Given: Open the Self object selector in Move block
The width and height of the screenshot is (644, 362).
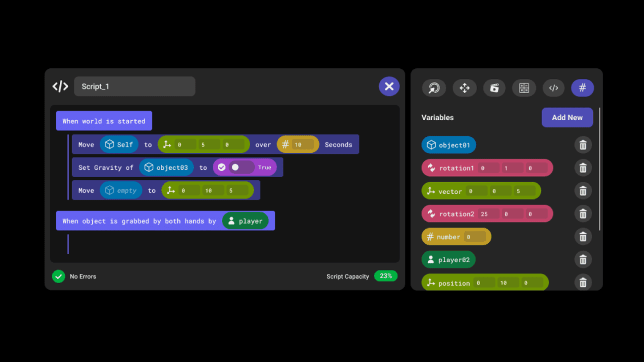Looking at the screenshot, I should pyautogui.click(x=119, y=144).
